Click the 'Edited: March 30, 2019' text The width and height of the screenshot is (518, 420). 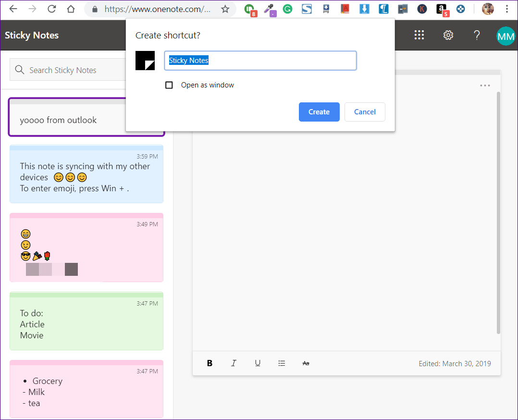click(455, 363)
